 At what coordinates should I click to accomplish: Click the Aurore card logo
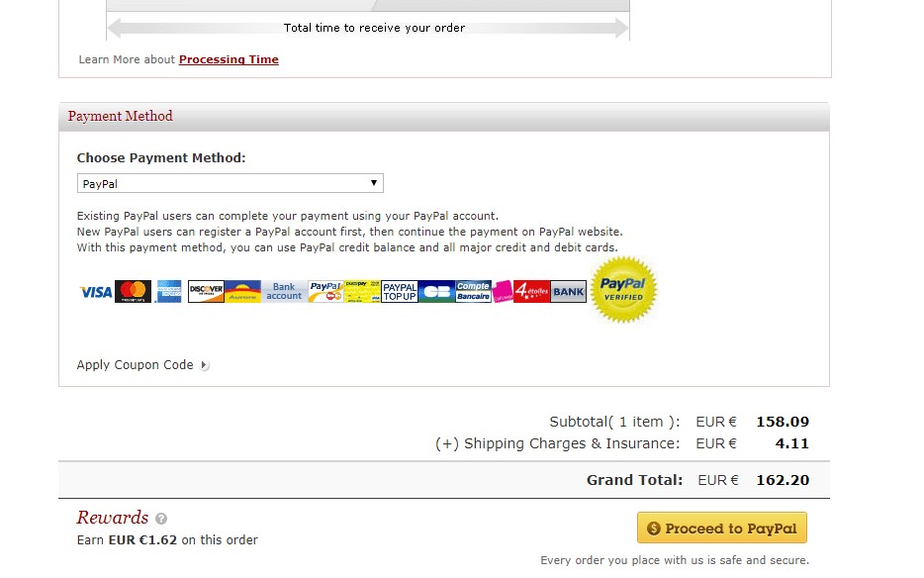[x=242, y=291]
